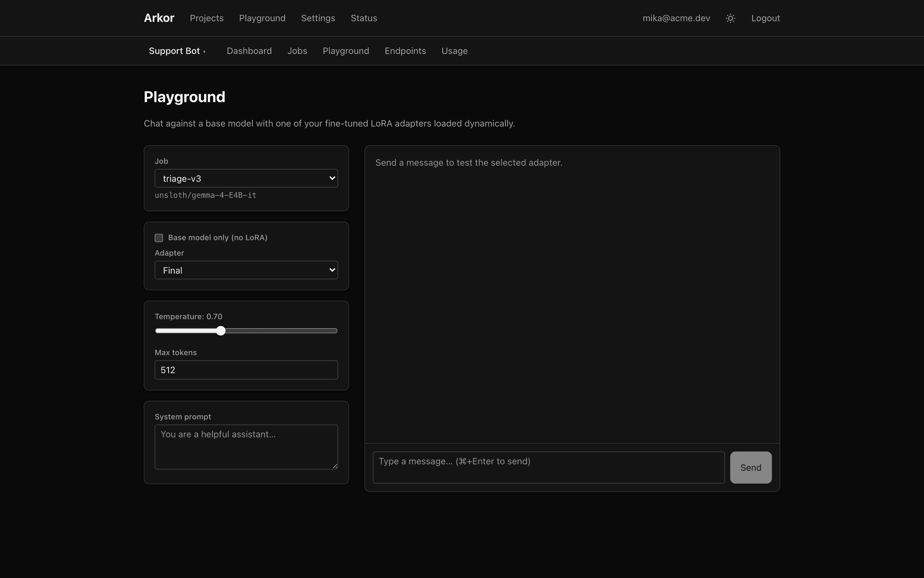The width and height of the screenshot is (924, 578).
Task: Open the Job dropdown showing triage-v3
Action: tap(246, 178)
